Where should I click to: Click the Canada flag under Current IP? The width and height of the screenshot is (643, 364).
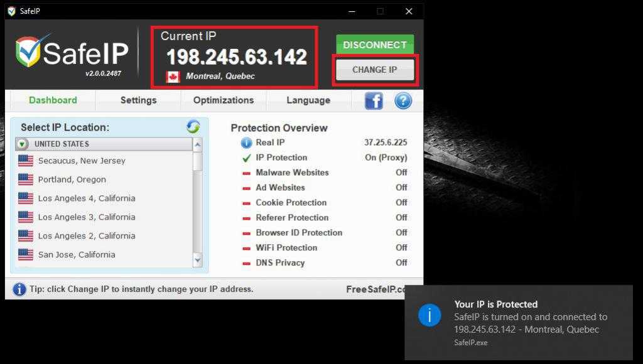173,77
